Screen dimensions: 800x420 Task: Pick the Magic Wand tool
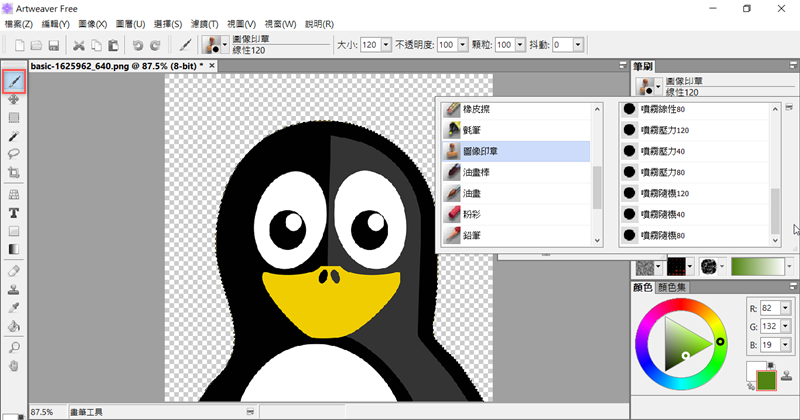click(x=14, y=135)
